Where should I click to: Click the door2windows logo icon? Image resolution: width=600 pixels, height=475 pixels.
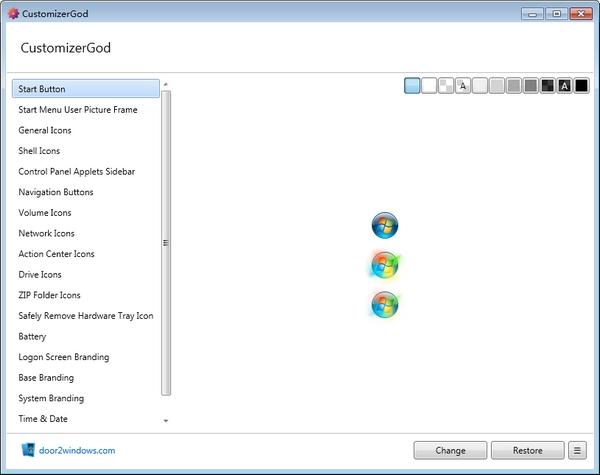pos(28,450)
